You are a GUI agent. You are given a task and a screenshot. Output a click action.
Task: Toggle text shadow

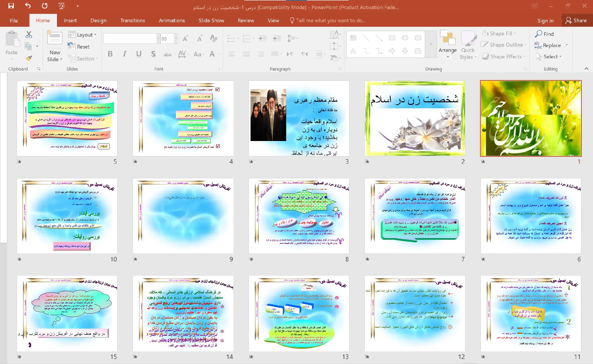153,54
